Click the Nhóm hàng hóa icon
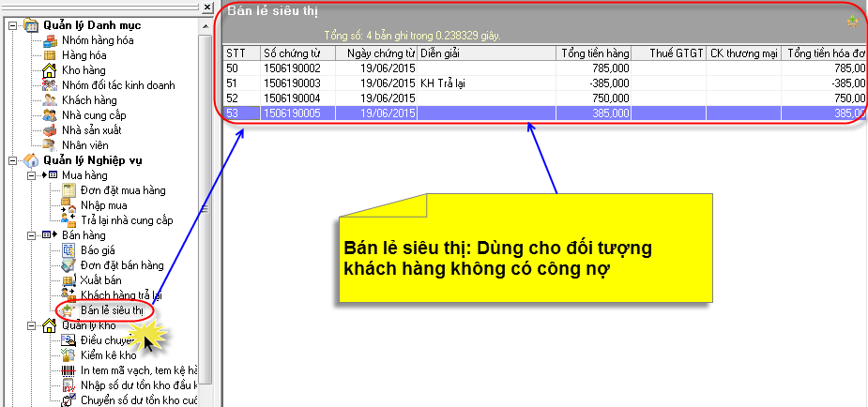The width and height of the screenshot is (868, 407). pyautogui.click(x=51, y=40)
